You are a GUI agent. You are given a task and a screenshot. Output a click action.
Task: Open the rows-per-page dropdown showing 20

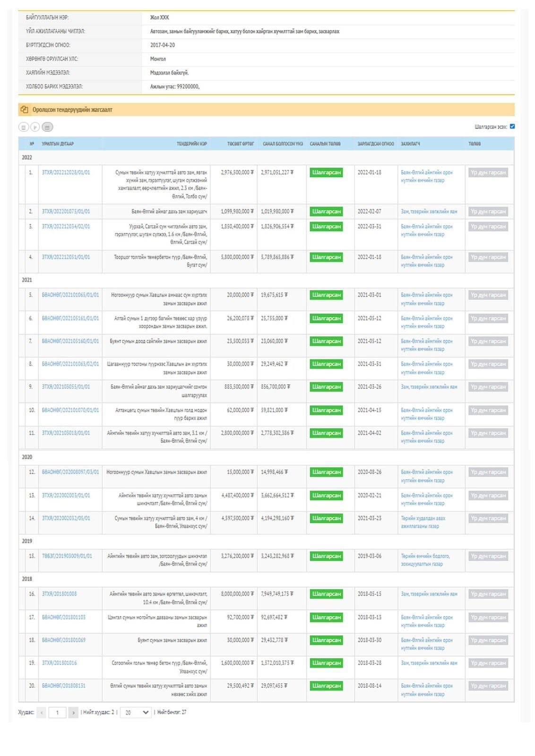[x=136, y=713]
